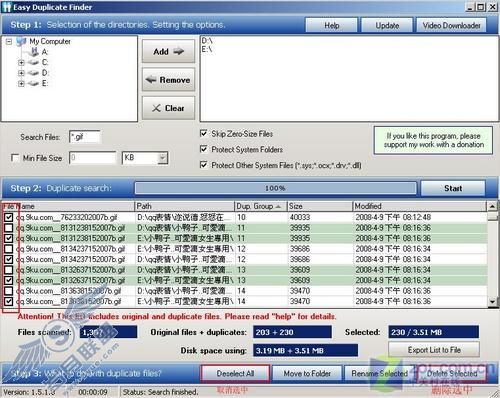This screenshot has width=500, height=398.
Task: Sort results by Modified column
Action: [x=419, y=206]
